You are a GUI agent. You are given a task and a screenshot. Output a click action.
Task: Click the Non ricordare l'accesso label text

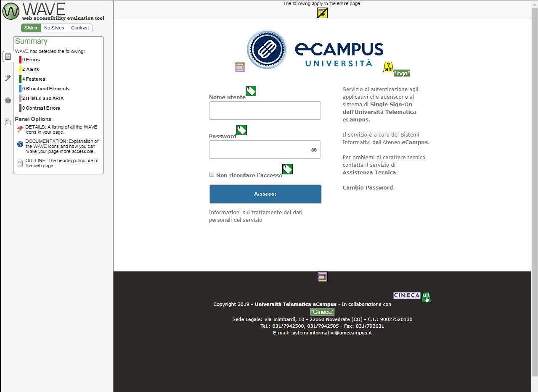pos(249,175)
